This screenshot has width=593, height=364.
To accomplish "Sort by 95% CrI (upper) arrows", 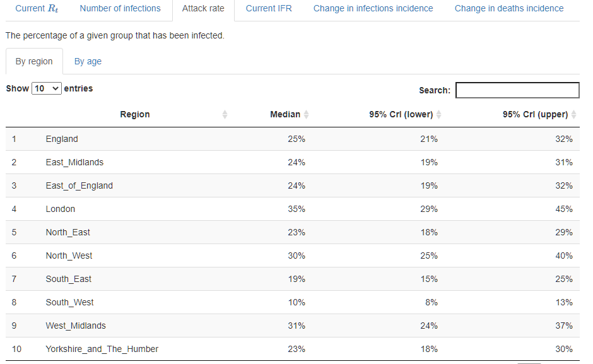I will [573, 115].
